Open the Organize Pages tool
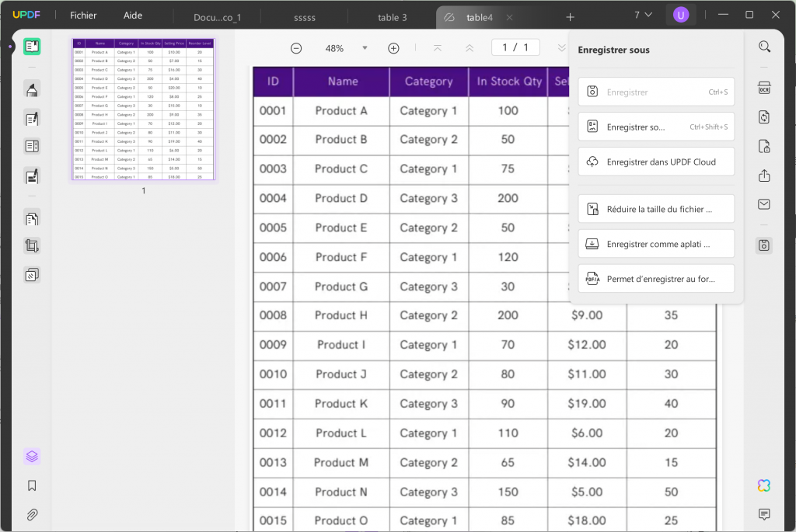The height and width of the screenshot is (532, 796). tap(31, 218)
